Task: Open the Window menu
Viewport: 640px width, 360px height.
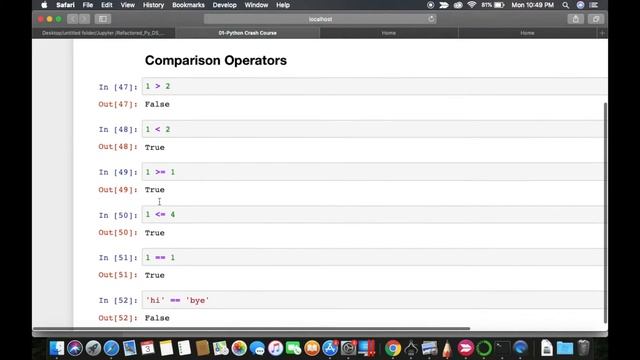Action: pyautogui.click(x=256, y=5)
